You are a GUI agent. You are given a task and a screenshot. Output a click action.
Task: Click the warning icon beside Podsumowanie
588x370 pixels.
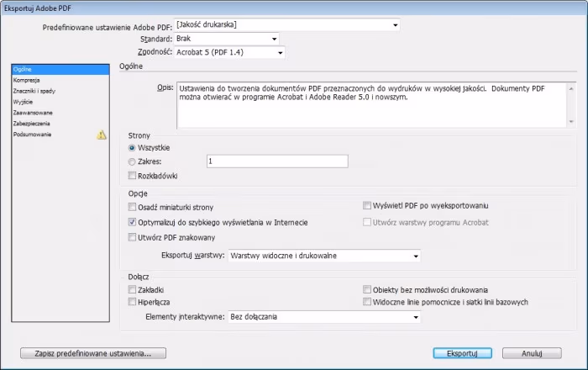pyautogui.click(x=102, y=135)
